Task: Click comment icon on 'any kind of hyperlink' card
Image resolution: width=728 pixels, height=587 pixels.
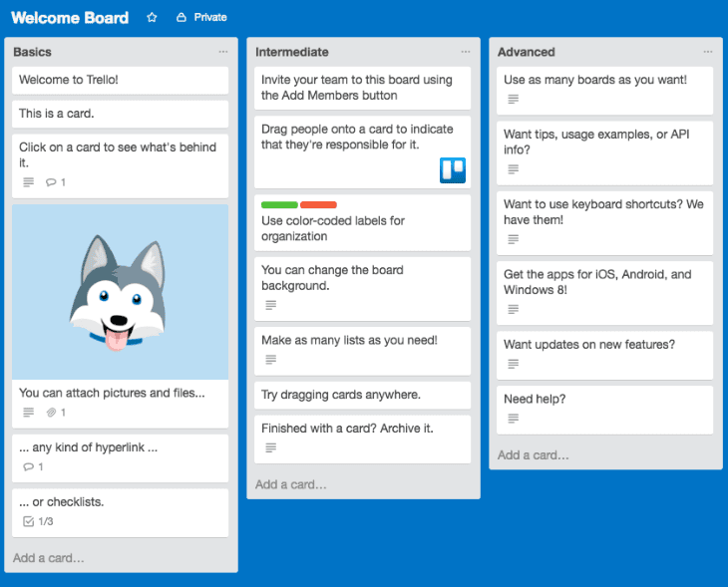Action: pos(27,467)
